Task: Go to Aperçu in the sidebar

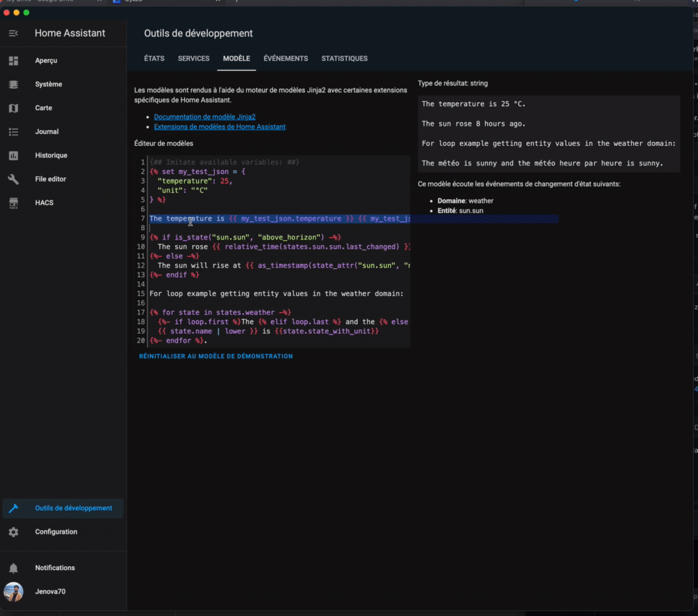Action: click(46, 61)
